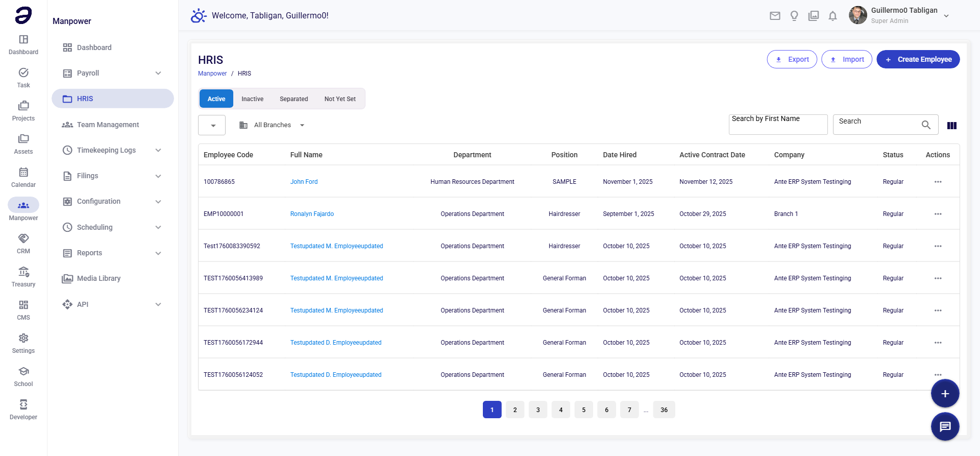This screenshot has width=980, height=456.
Task: Open actions menu for TEST1760056172944 row
Action: pos(938,343)
